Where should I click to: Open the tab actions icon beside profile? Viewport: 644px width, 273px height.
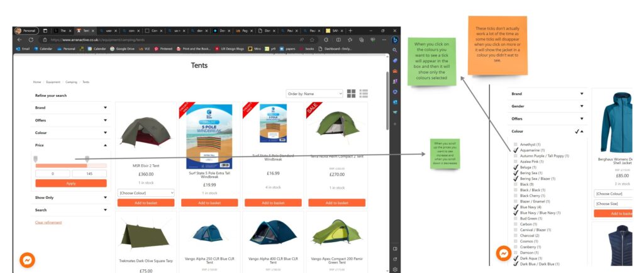click(x=45, y=31)
